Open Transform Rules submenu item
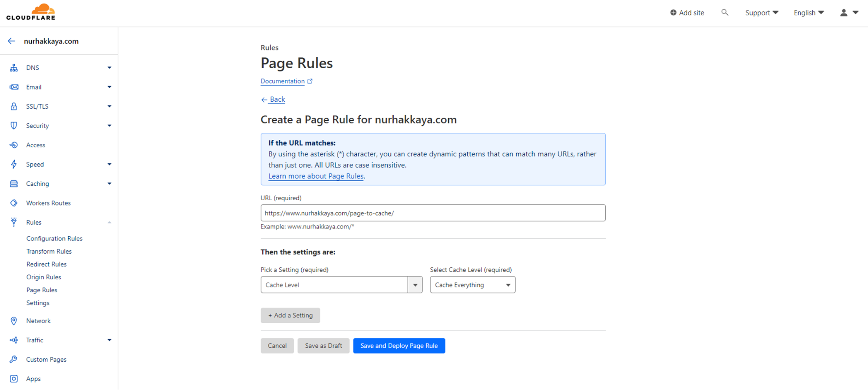 pyautogui.click(x=49, y=251)
